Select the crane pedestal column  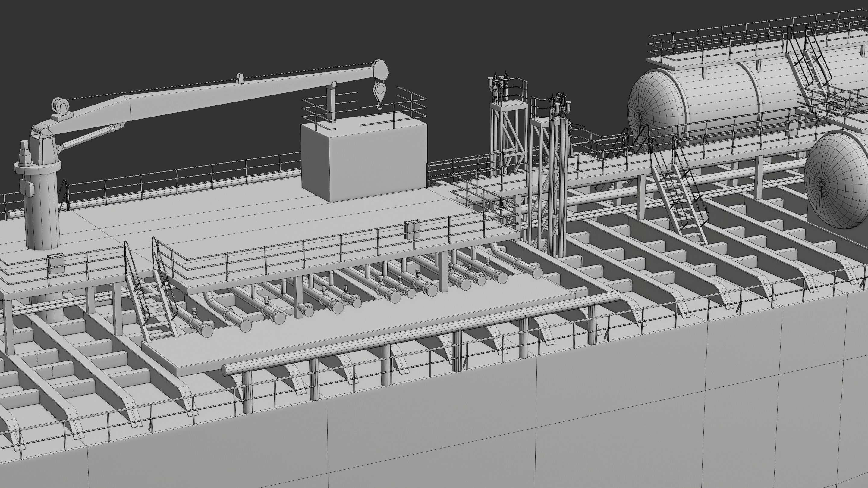pyautogui.click(x=42, y=210)
